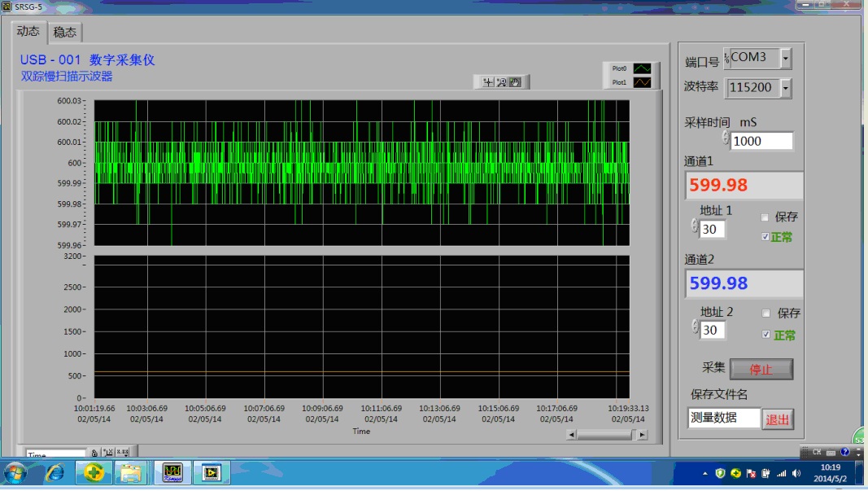Click the graph horizontal scrollbar track
Viewport: 868px width, 491px height.
click(606, 435)
